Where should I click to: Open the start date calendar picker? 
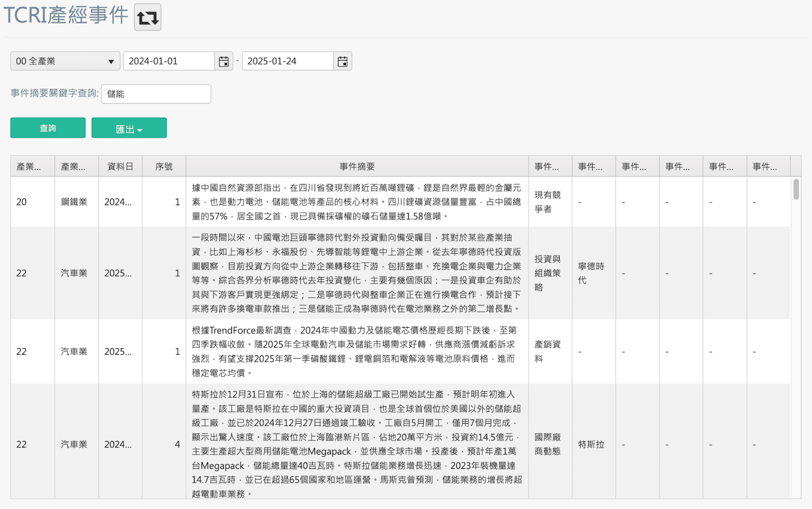point(223,61)
